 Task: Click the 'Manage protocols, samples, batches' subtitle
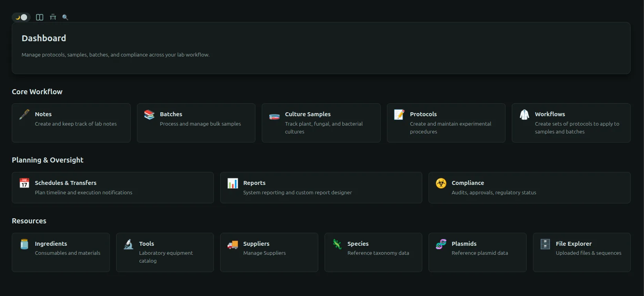[115, 55]
